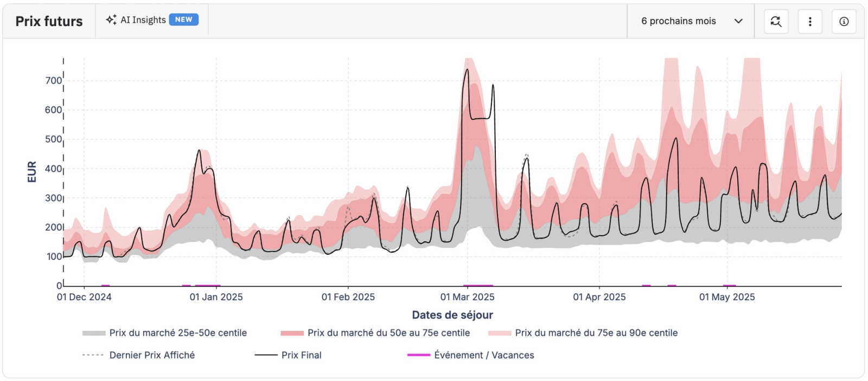Click the magenta event marker at 01 Mar 2025
Viewport: 868px width, 381px height.
(x=478, y=285)
